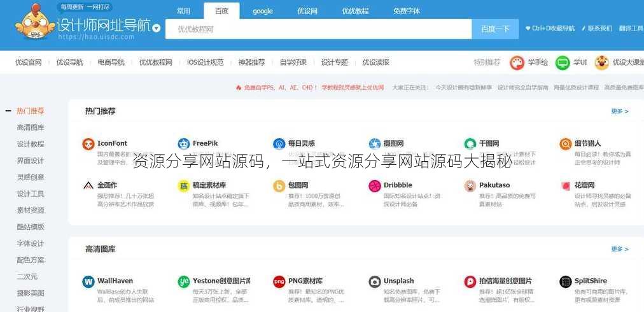Select 二次元 in the left sidebar
The height and width of the screenshot is (312, 644).
[x=27, y=276]
